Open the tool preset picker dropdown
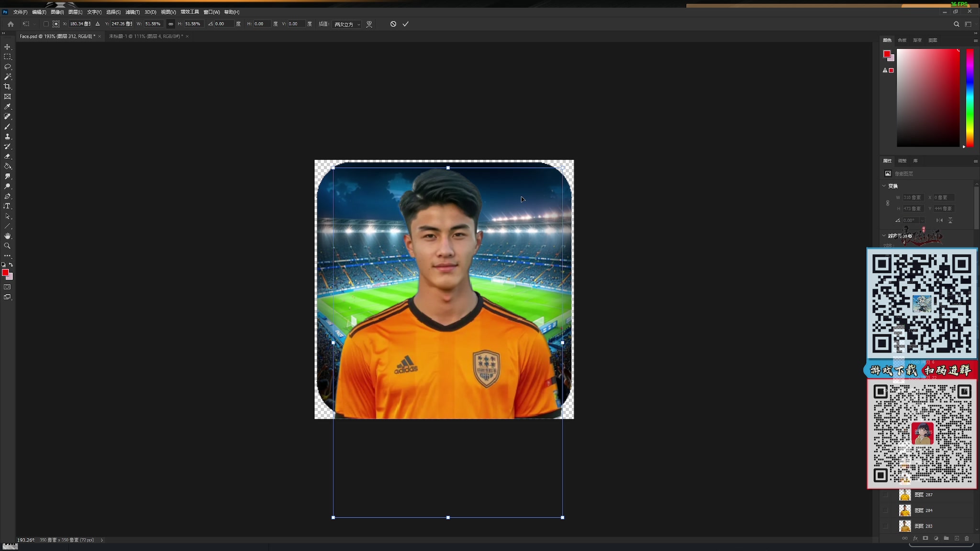980x551 pixels. click(x=29, y=24)
